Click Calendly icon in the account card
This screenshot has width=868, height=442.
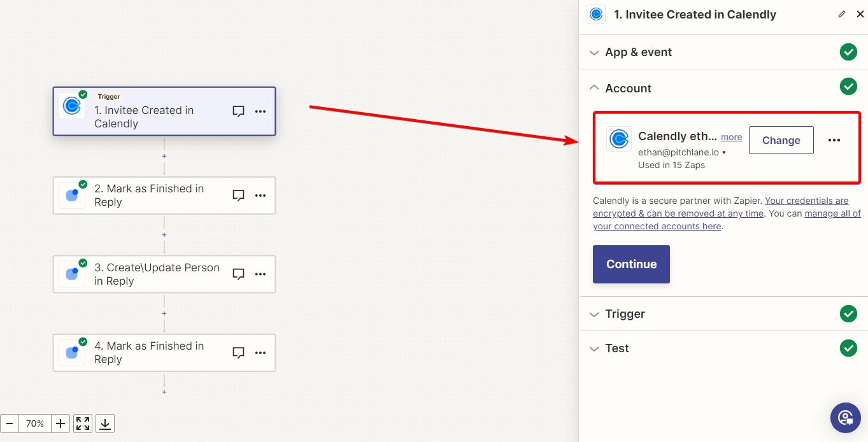(619, 139)
